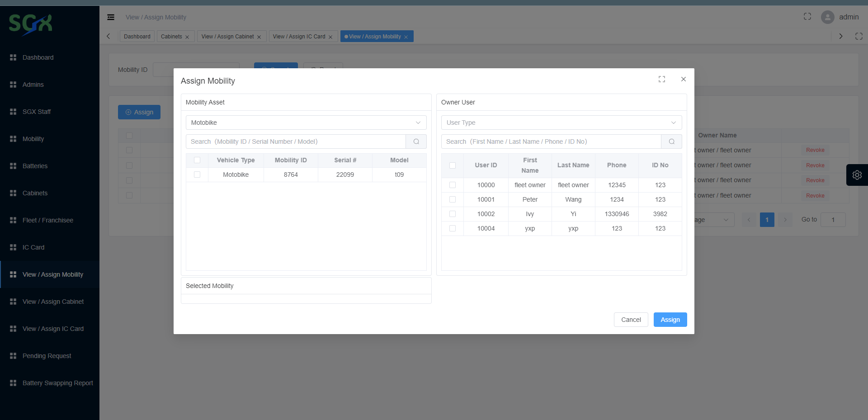
Task: Click the background Assign button with plus icon
Action: (139, 112)
